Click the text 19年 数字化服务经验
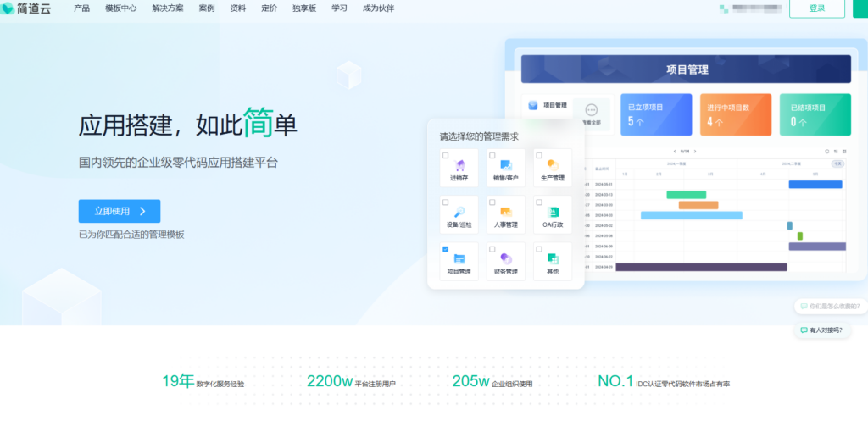The width and height of the screenshot is (868, 421). pos(203,382)
